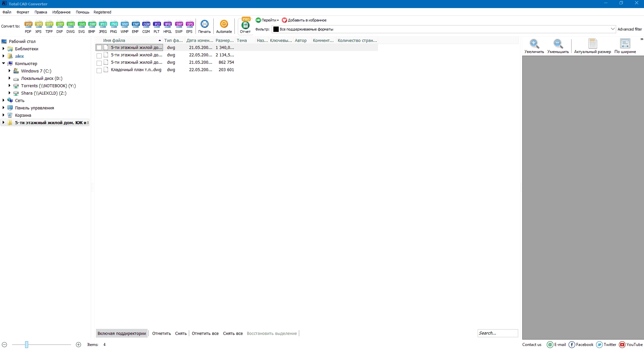This screenshot has width=644, height=349.
Task: Pick WMF format icon
Action: coord(124,27)
